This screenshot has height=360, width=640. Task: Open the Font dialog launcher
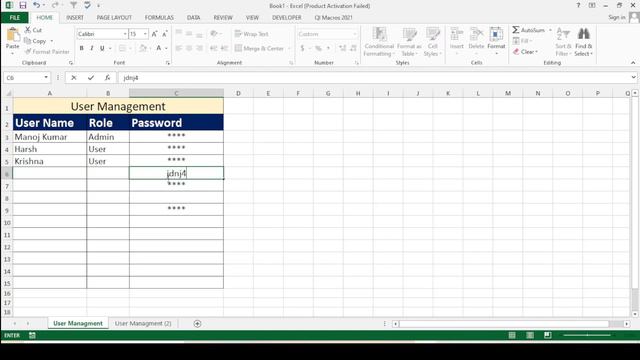click(x=168, y=63)
